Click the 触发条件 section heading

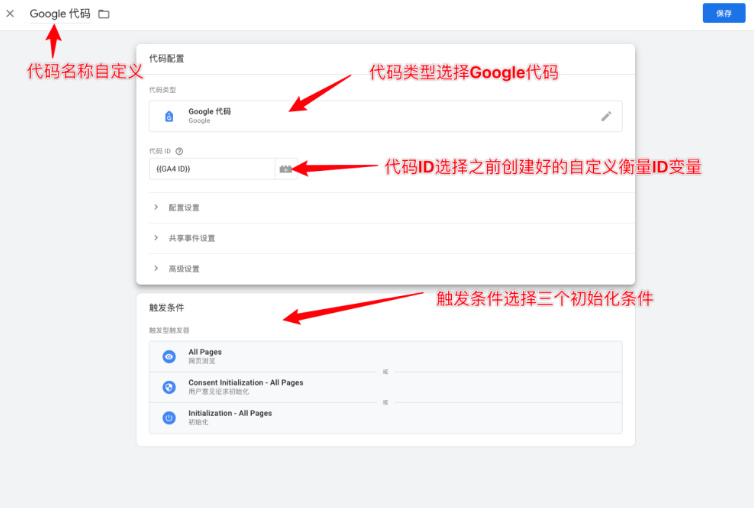(166, 307)
